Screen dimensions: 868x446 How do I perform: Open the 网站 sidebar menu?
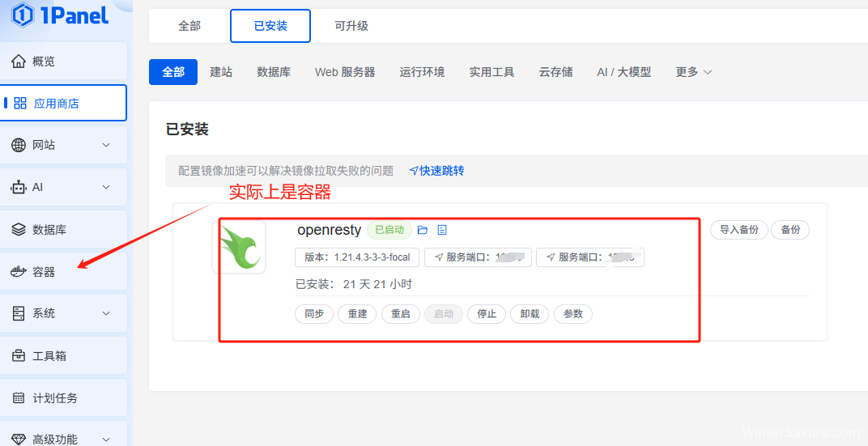click(63, 145)
